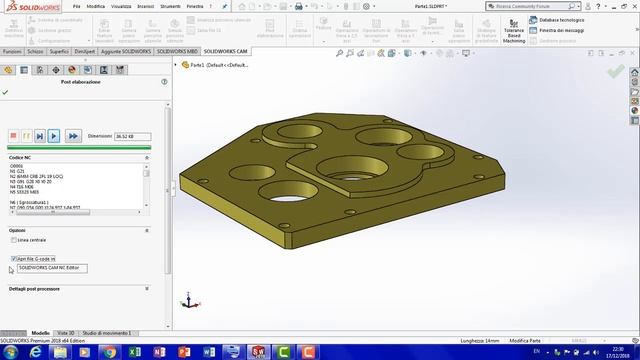
Task: Click the Zoom to fit magnifier icon
Action: click(339, 53)
